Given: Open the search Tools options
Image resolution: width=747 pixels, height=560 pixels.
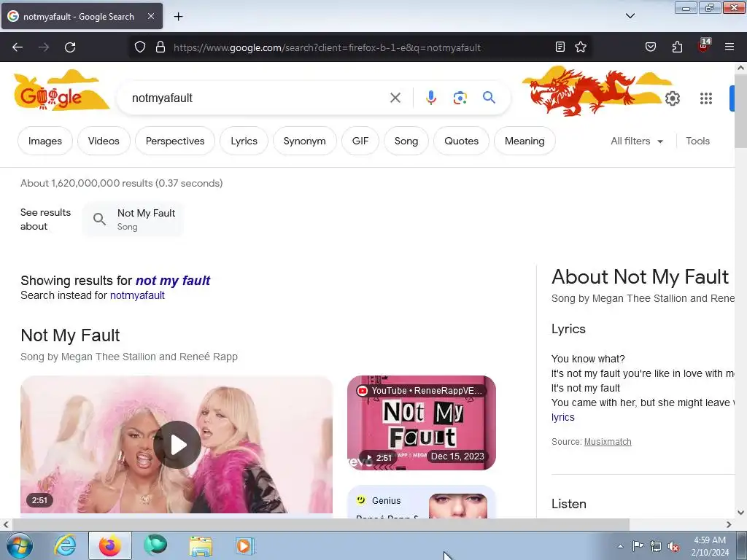Looking at the screenshot, I should pyautogui.click(x=697, y=141).
